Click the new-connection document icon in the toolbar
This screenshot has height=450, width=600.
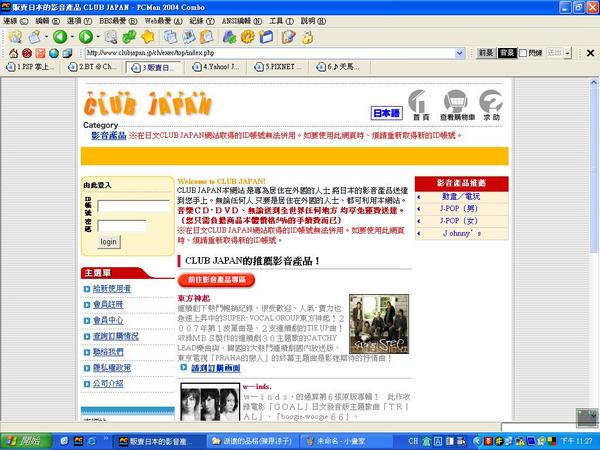click(x=34, y=37)
